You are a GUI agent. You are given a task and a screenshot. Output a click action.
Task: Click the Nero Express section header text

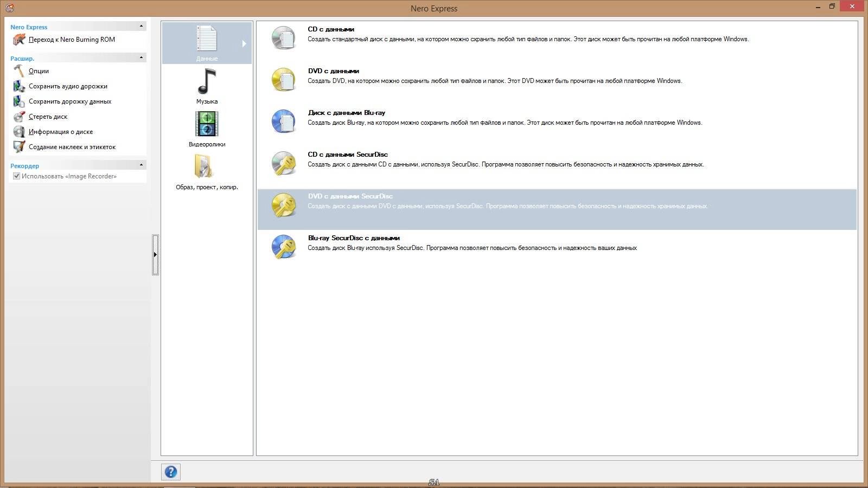point(29,27)
